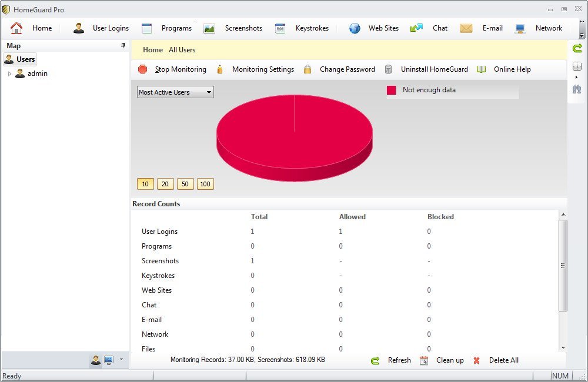Click the red Not enough data legend swatch
The image size is (588, 382).
(x=392, y=90)
